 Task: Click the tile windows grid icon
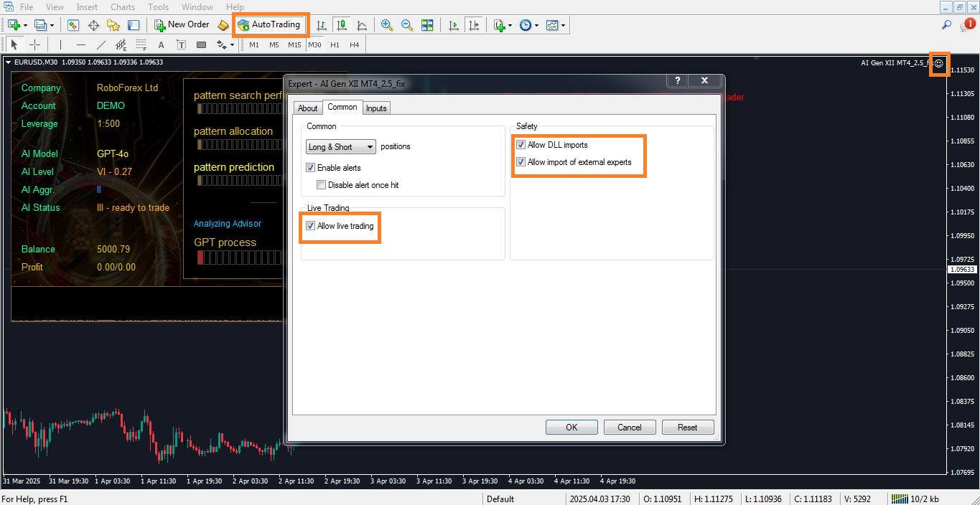427,25
